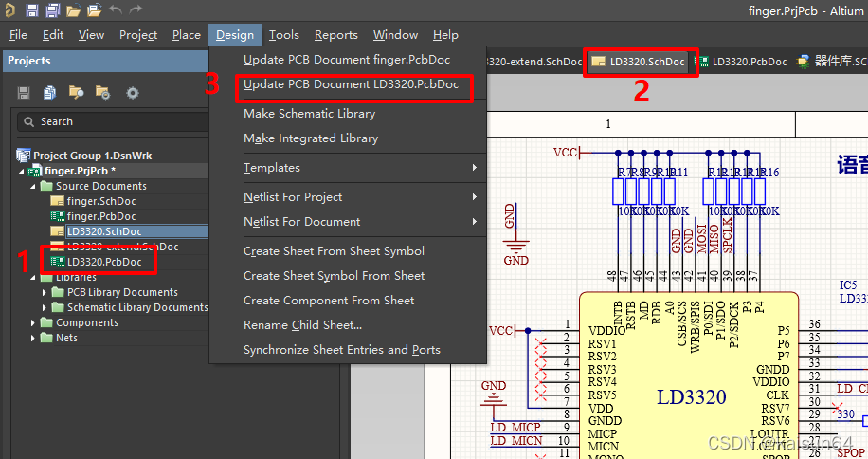Viewport: 868px width, 459px height.
Task: Choose Update PCB Document finger.PcbDoc
Action: tap(347, 59)
